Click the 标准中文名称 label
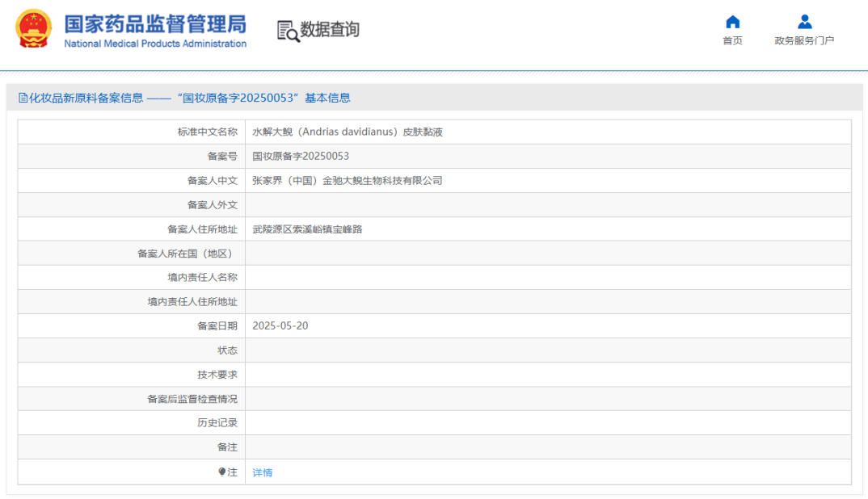The width and height of the screenshot is (868, 499). pyautogui.click(x=208, y=132)
